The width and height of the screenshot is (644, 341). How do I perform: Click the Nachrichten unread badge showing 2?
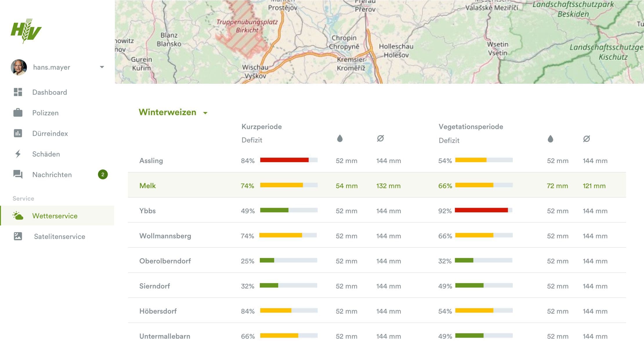(103, 174)
